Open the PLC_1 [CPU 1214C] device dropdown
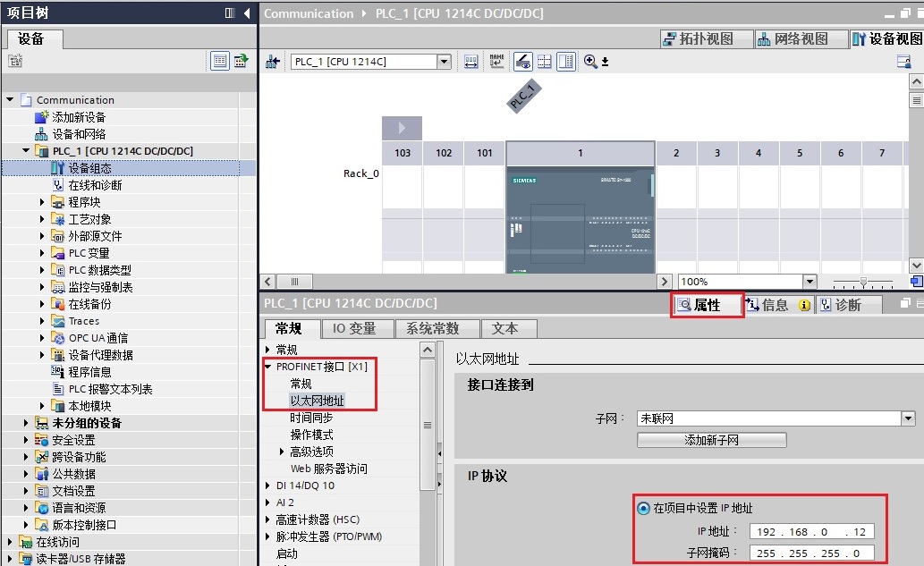Screen dimensions: 924x566 click(445, 62)
